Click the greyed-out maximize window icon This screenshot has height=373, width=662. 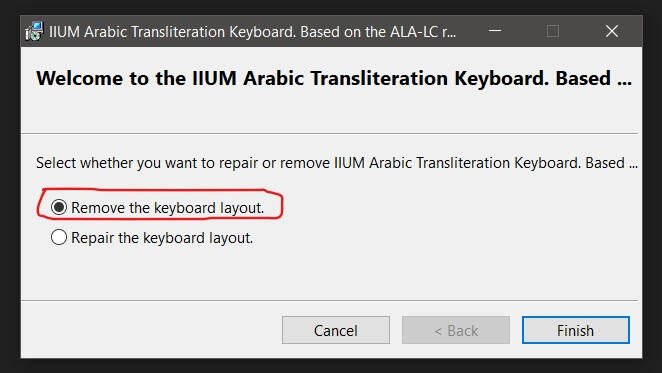[x=553, y=31]
